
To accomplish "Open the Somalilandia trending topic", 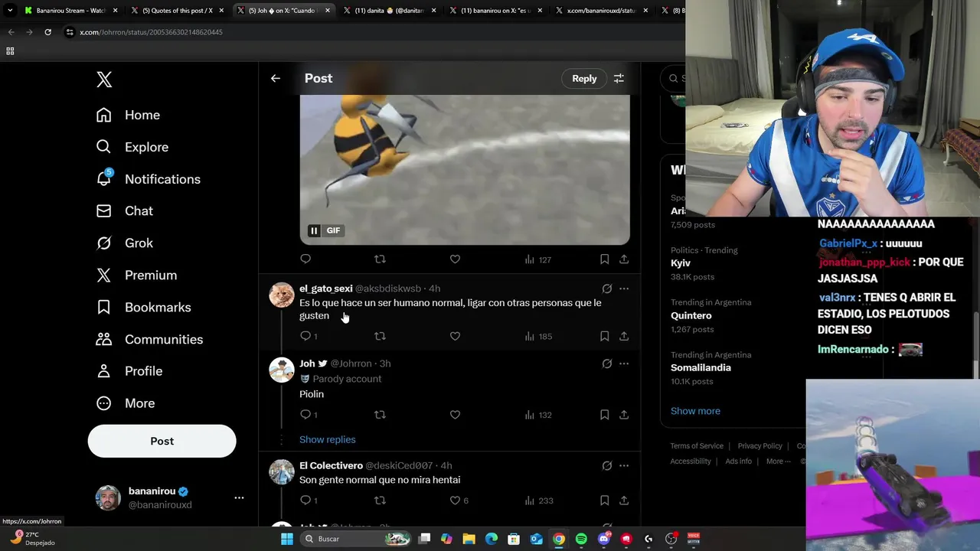I will click(701, 367).
